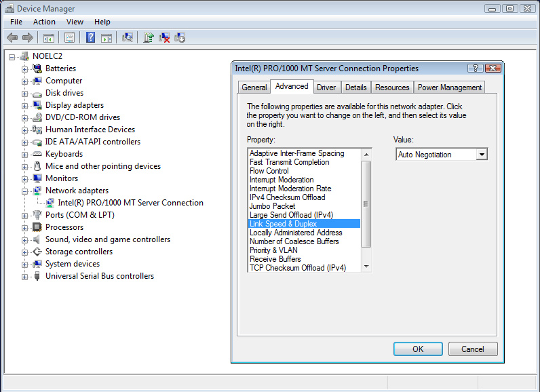Toggle the Show/Hide Console Tree icon
The image size is (540, 392).
49,38
